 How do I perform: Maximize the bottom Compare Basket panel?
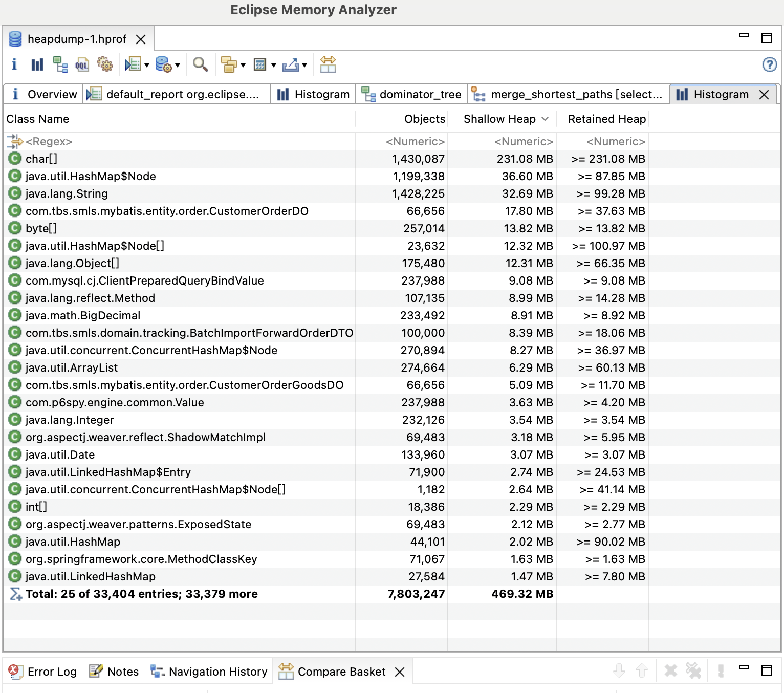[767, 670]
